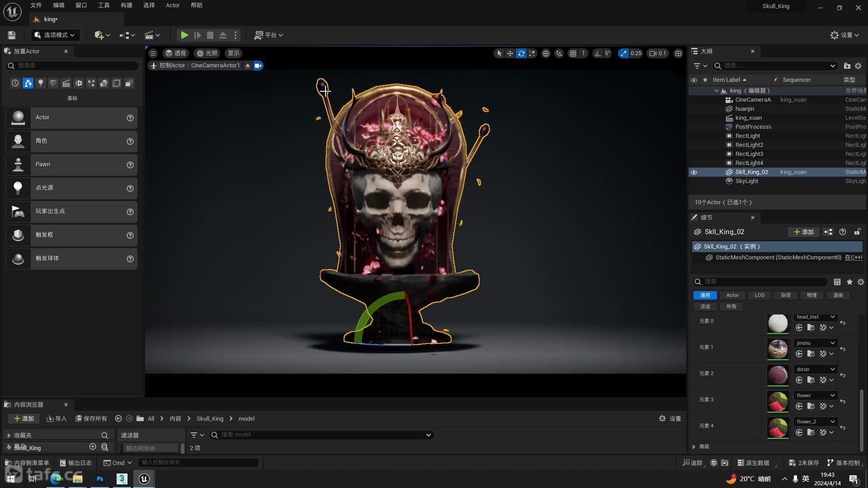Click the stop simulation square icon
Viewport: 868px width, 488px height.
click(x=210, y=35)
